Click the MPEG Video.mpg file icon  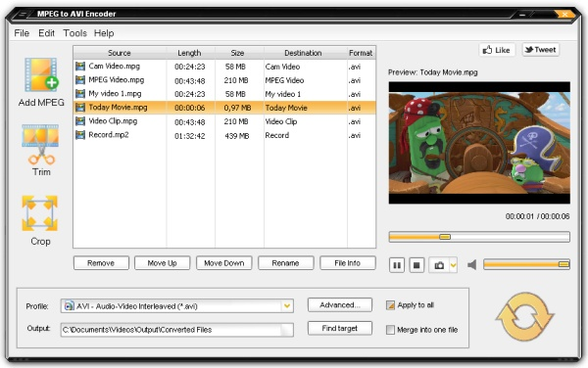[80, 80]
